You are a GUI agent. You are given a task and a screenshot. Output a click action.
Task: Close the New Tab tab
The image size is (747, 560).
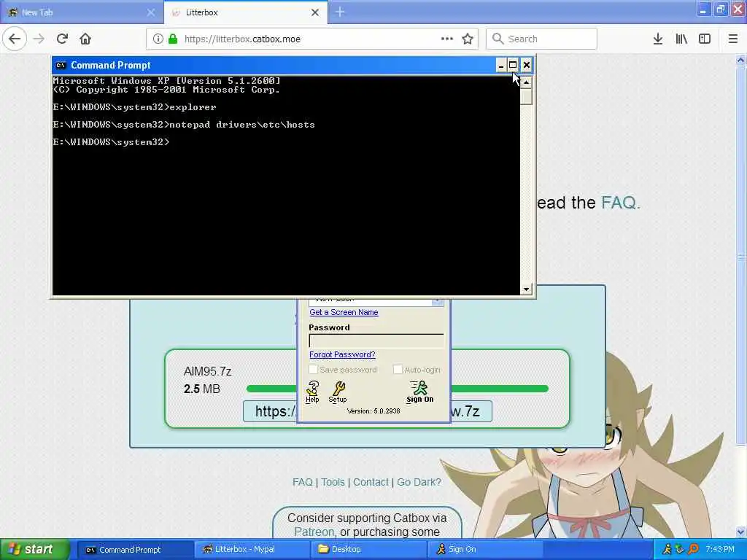click(x=151, y=12)
